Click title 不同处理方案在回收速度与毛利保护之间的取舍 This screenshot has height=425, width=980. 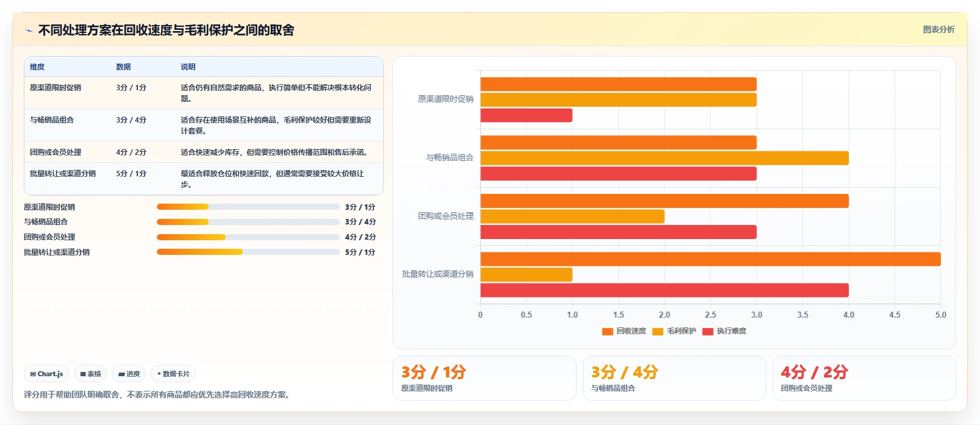pyautogui.click(x=166, y=30)
